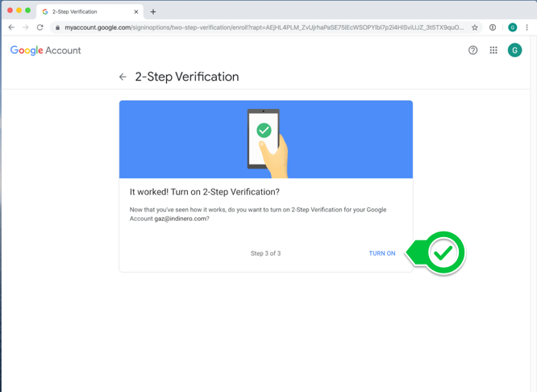Viewport: 537px width, 392px height.
Task: Open the Google apps grid
Action: pyautogui.click(x=493, y=50)
